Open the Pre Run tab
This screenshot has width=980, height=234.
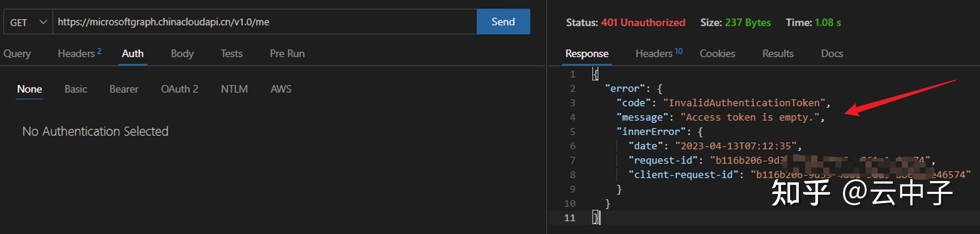click(287, 54)
